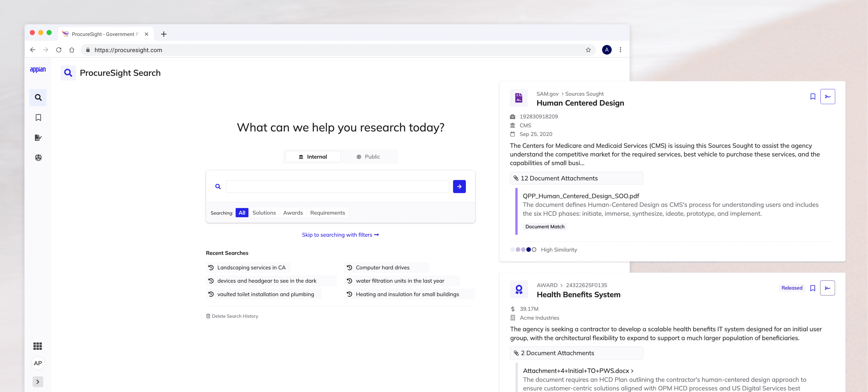Expand 2 Document Attachments section
868x392 pixels.
(x=576, y=353)
